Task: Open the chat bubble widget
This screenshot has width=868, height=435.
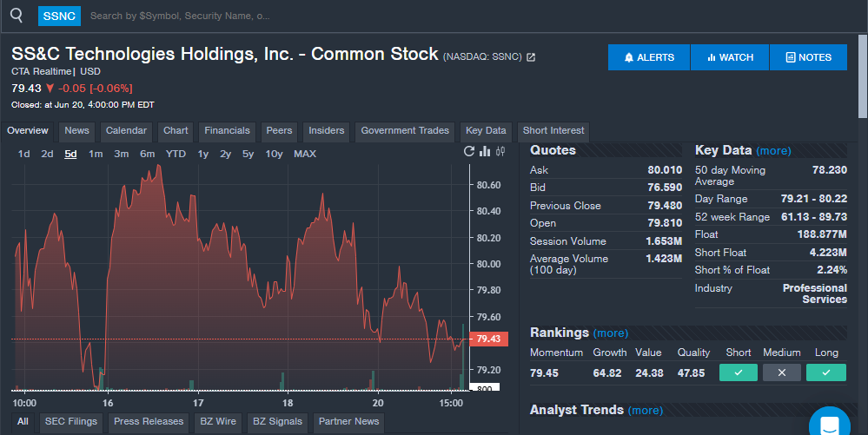Action: coord(829,425)
